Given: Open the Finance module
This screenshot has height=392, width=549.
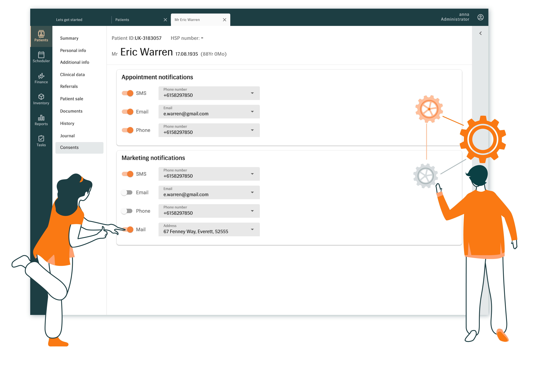Looking at the screenshot, I should [41, 78].
